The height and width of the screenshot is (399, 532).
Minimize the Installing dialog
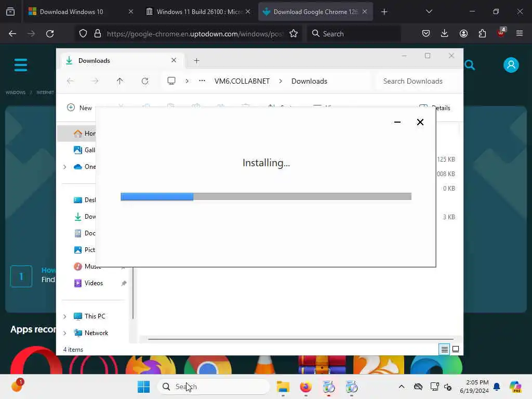(x=397, y=122)
